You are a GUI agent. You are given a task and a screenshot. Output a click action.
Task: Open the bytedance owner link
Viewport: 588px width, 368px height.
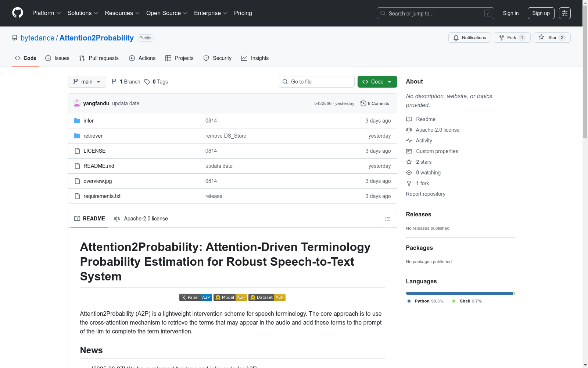click(x=37, y=38)
